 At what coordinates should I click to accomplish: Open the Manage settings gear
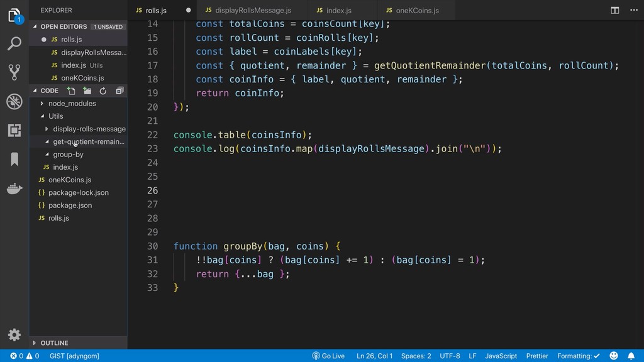[x=14, y=335]
